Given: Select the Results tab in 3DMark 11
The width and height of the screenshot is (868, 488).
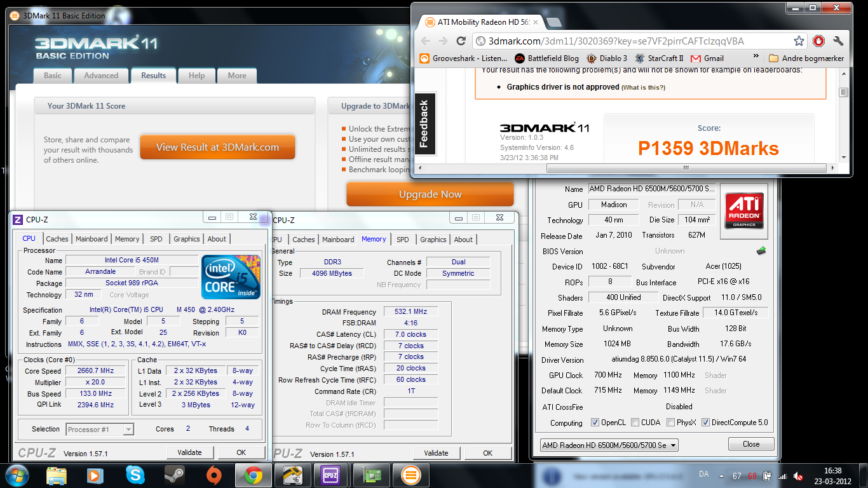Looking at the screenshot, I should click(154, 75).
